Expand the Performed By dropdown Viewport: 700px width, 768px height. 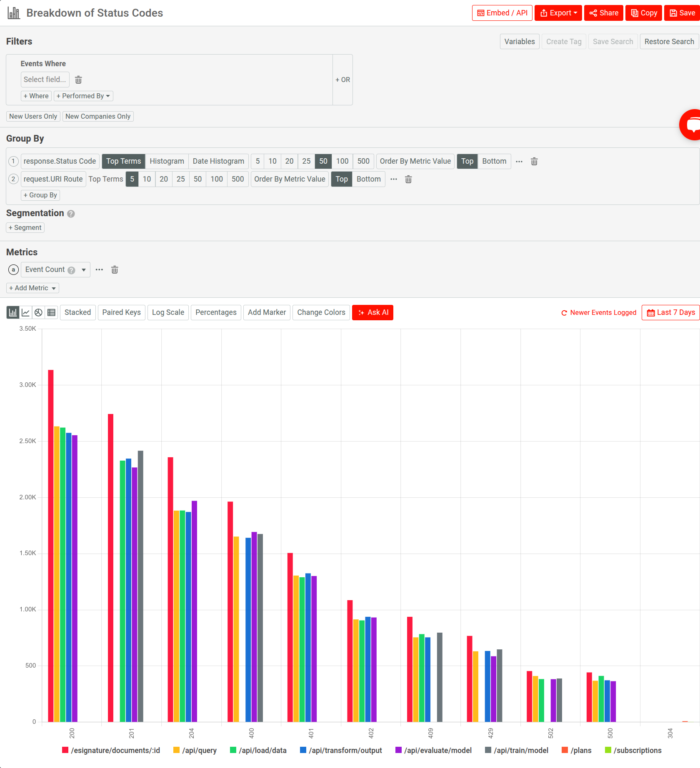(x=83, y=96)
